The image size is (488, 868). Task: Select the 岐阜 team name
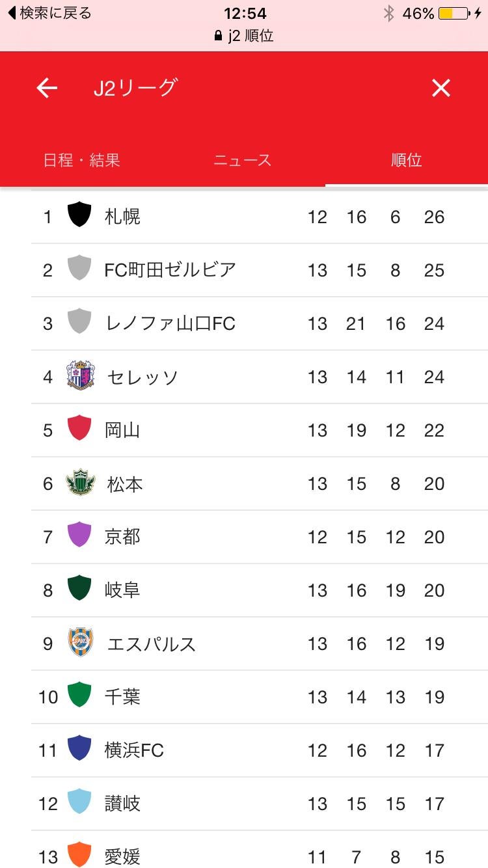[122, 590]
